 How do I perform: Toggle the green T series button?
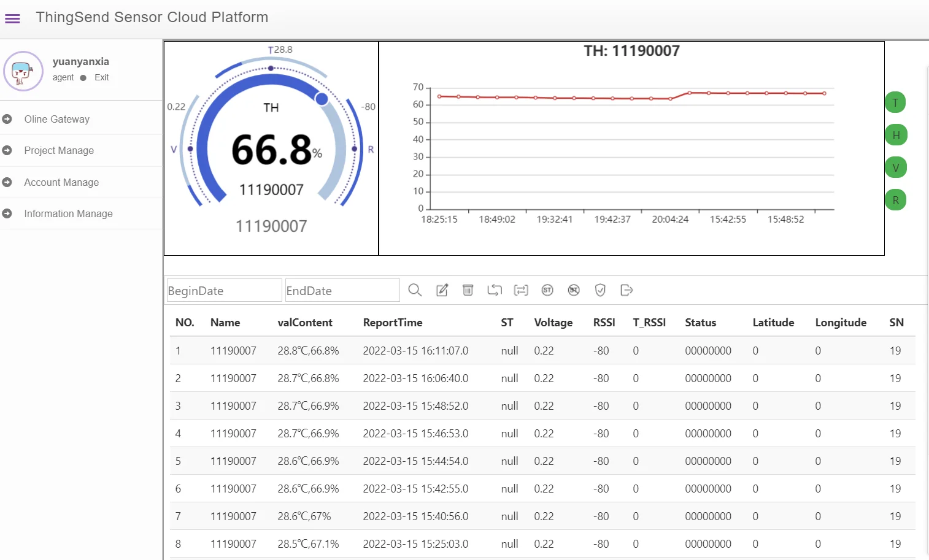(x=895, y=102)
